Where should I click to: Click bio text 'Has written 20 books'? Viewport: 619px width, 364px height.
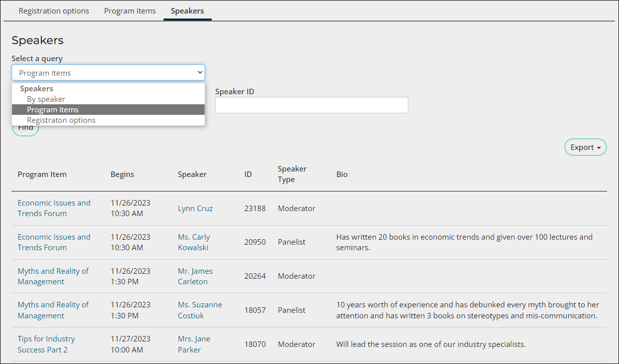point(464,242)
